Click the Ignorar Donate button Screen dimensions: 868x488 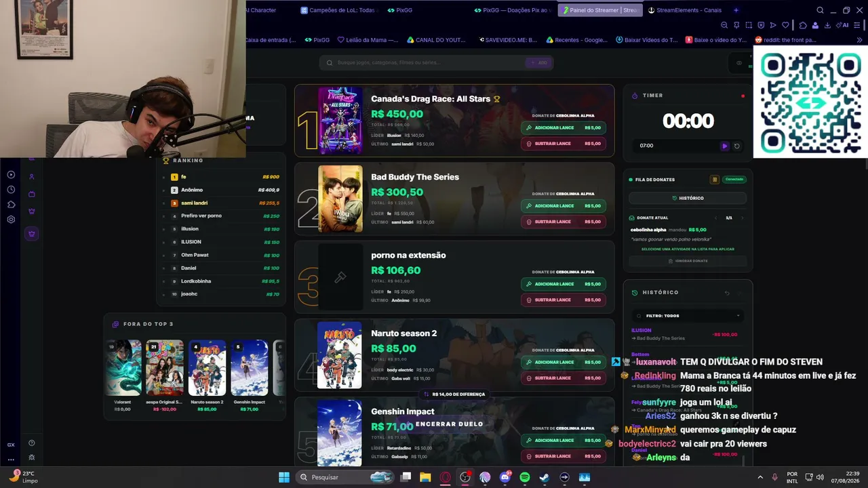(688, 261)
